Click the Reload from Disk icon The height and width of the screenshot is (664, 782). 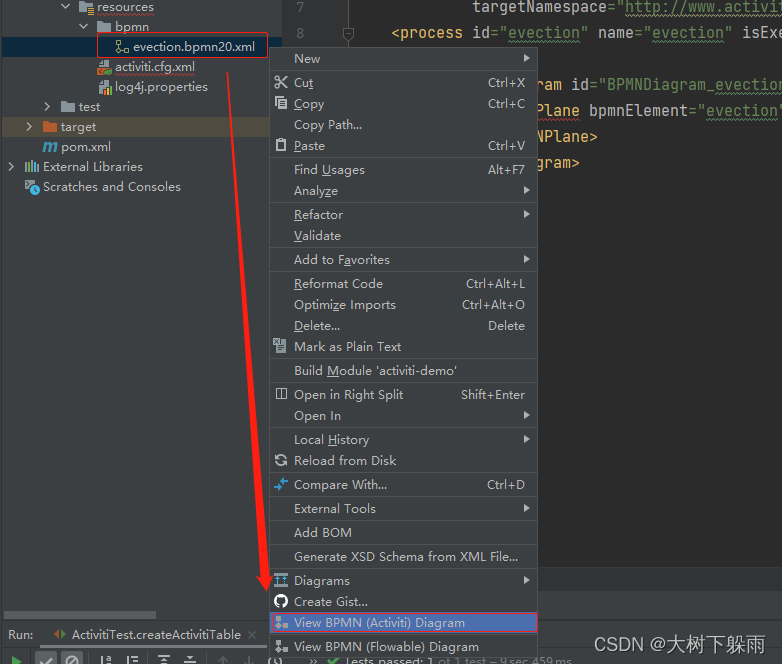(x=281, y=460)
